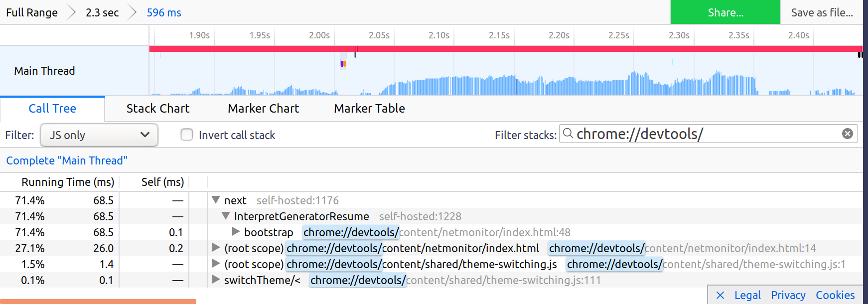Viewport: 868px width, 304px height.
Task: Switch to the Stack Chart tab
Action: point(157,109)
